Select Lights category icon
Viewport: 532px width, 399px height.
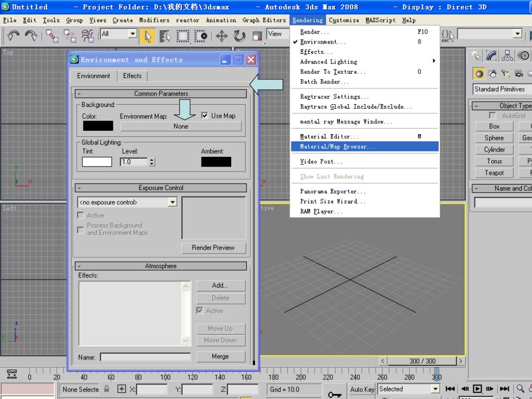pos(505,74)
